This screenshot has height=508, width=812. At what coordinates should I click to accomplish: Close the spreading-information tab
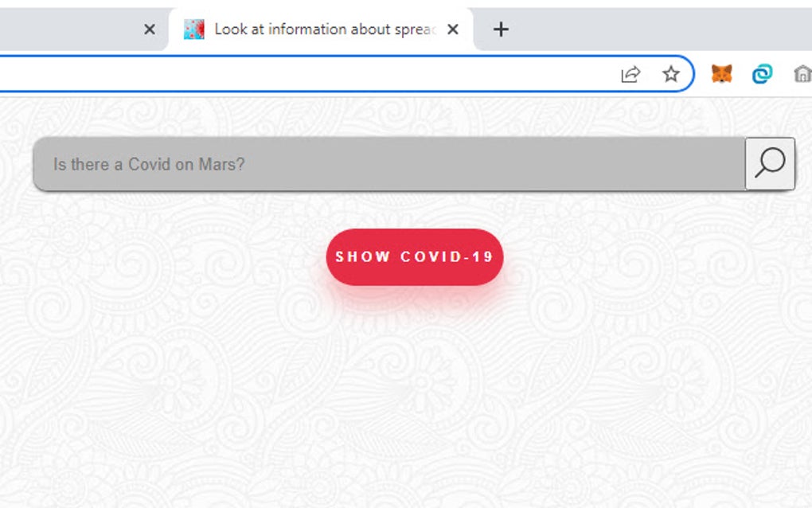pyautogui.click(x=453, y=29)
